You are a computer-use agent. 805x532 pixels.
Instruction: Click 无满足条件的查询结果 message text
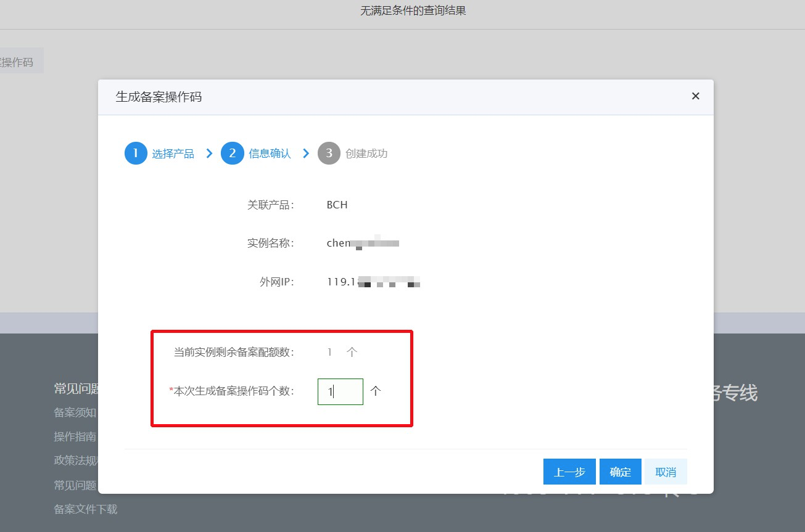click(413, 11)
